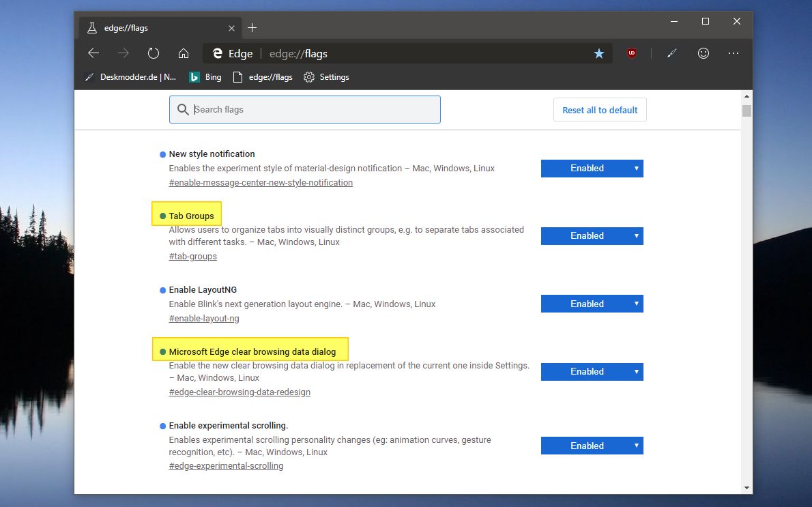Follow the #enable-message-center-new-style-notification link
812x507 pixels.
pyautogui.click(x=261, y=183)
